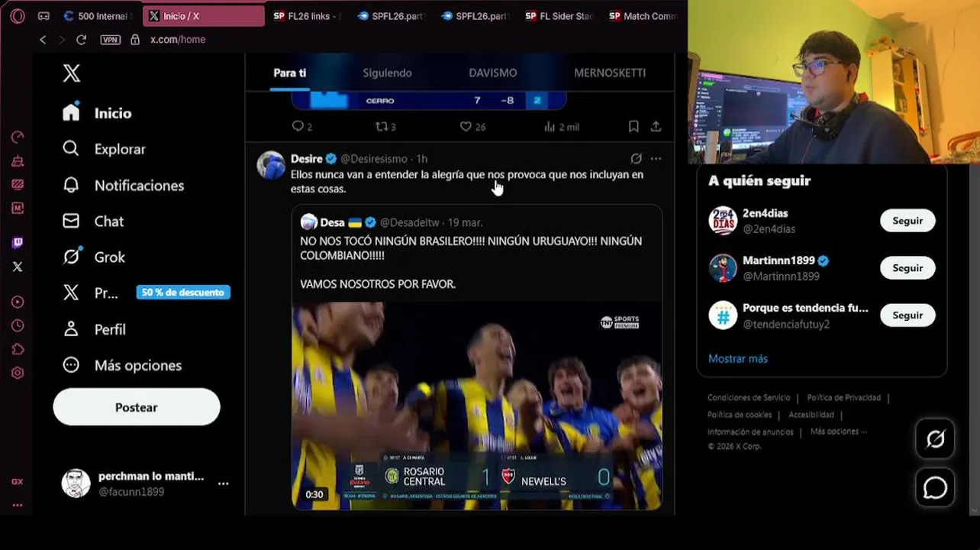
Task: View analytics showing 2 mil views
Action: pos(561,127)
